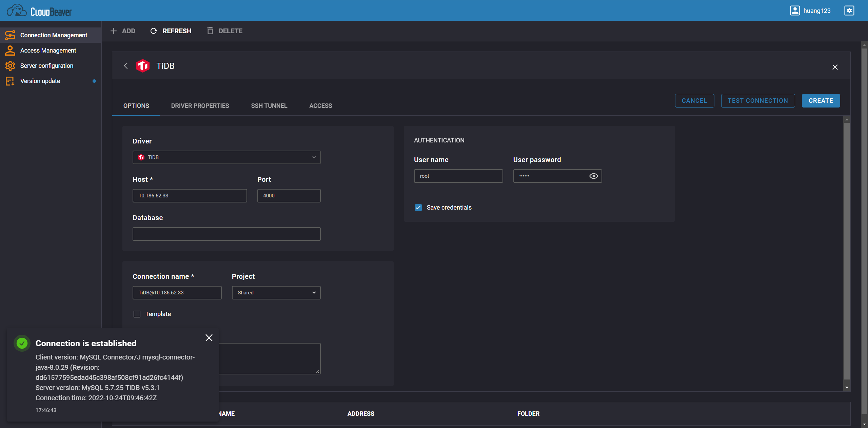Open Server configuration gear icon

(10, 66)
